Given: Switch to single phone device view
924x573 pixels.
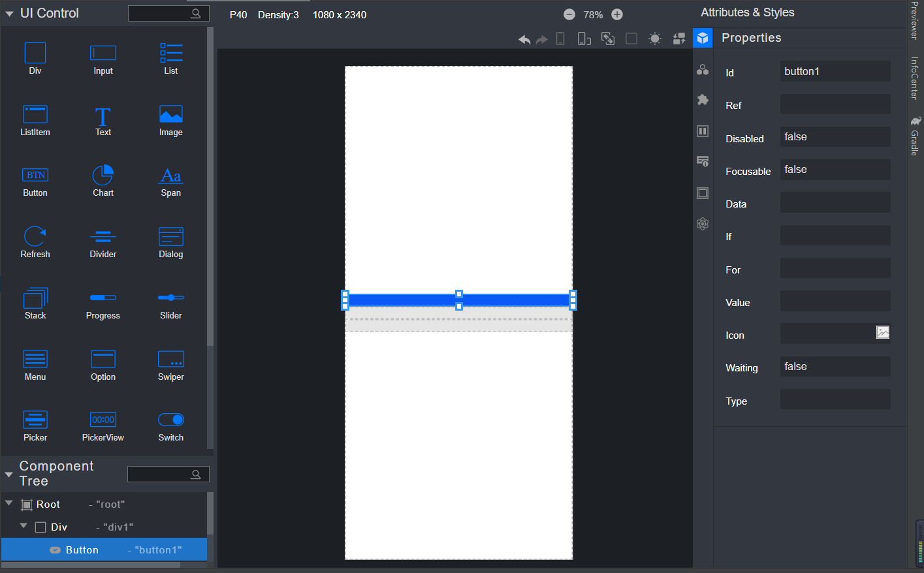Looking at the screenshot, I should (560, 39).
